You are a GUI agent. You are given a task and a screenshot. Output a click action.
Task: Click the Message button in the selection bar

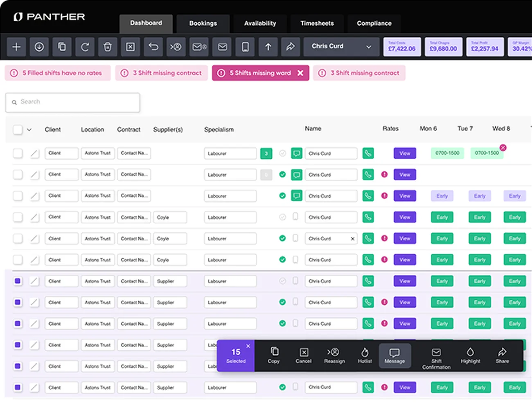(394, 355)
